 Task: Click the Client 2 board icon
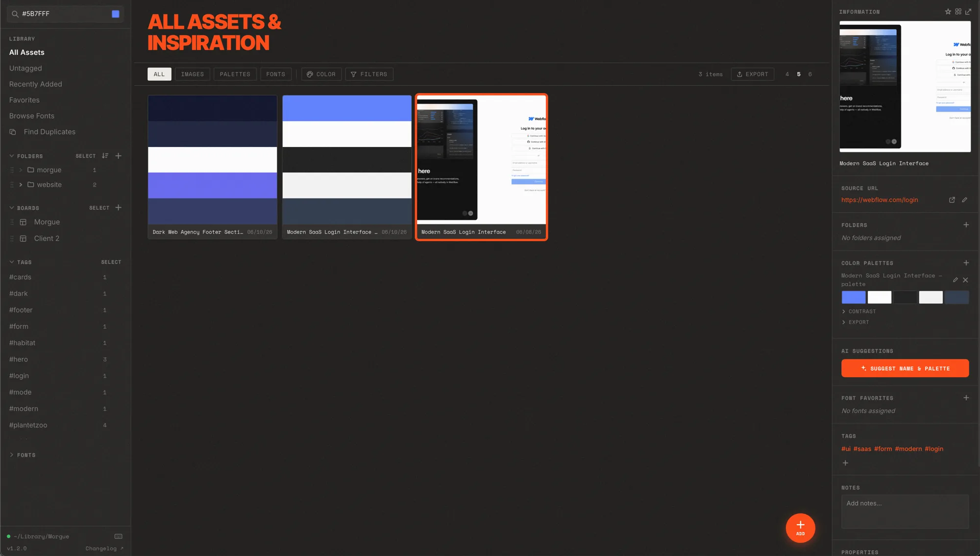(23, 239)
